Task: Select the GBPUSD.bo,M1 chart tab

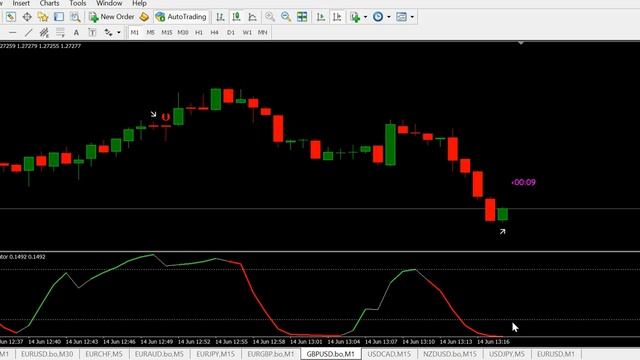Action: pyautogui.click(x=331, y=354)
